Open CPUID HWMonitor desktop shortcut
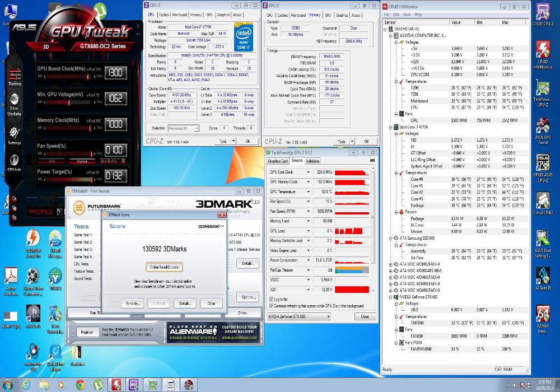The height and width of the screenshot is (392, 560). (543, 55)
